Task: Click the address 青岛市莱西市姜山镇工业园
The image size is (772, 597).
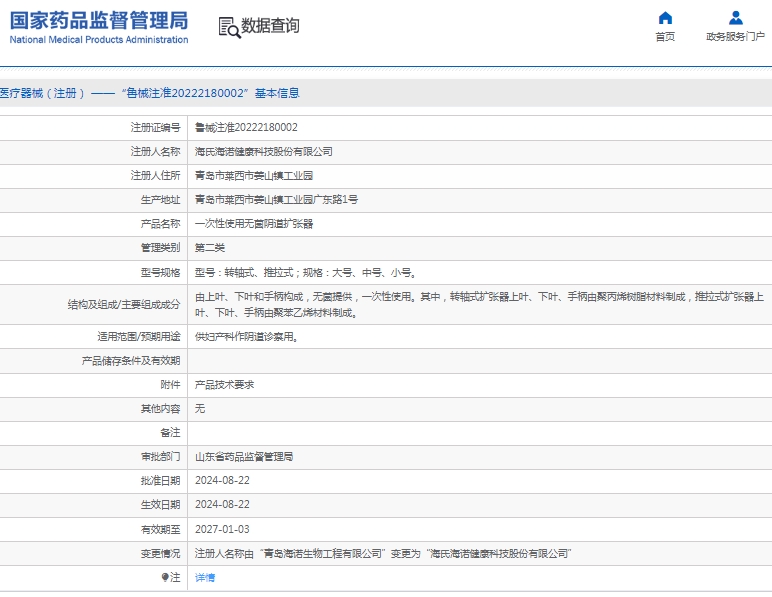Action: [254, 176]
